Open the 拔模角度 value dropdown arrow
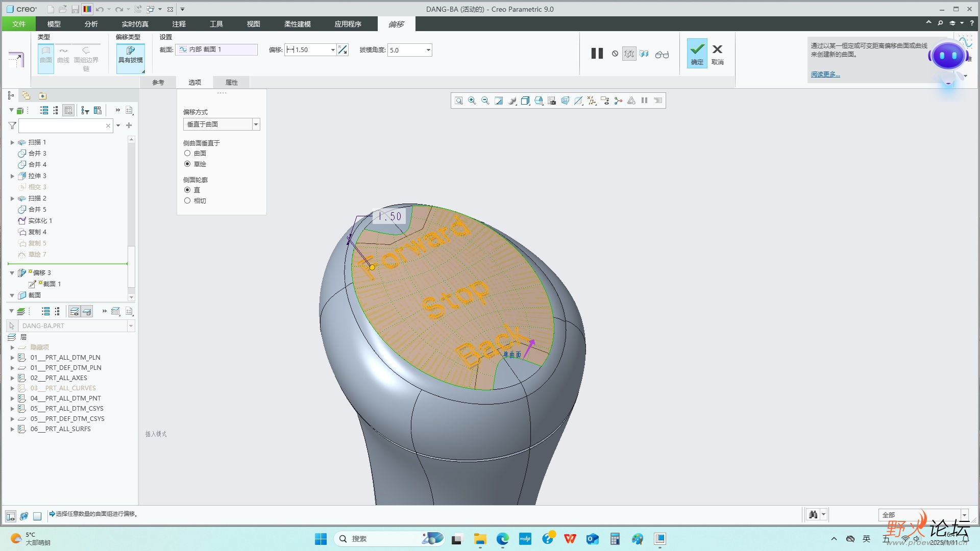This screenshot has height=551, width=980. point(428,49)
